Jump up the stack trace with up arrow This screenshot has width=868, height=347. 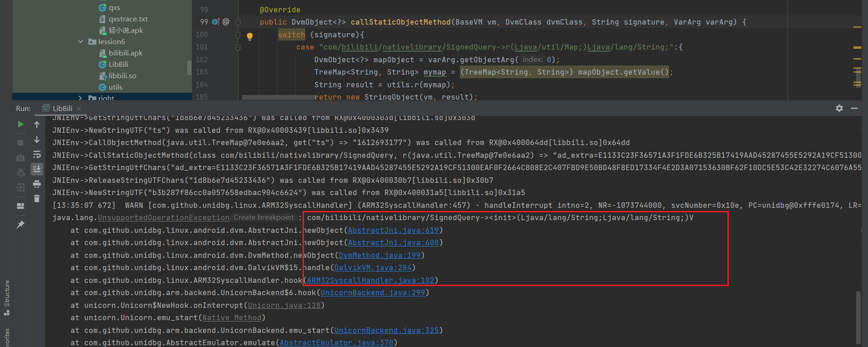[37, 124]
